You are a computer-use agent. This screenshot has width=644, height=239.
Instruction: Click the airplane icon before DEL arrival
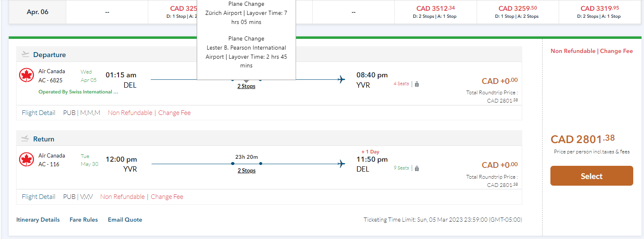[x=342, y=164]
